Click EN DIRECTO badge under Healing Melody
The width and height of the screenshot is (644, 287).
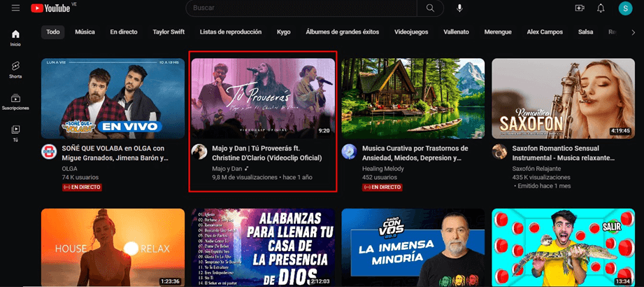tap(382, 187)
